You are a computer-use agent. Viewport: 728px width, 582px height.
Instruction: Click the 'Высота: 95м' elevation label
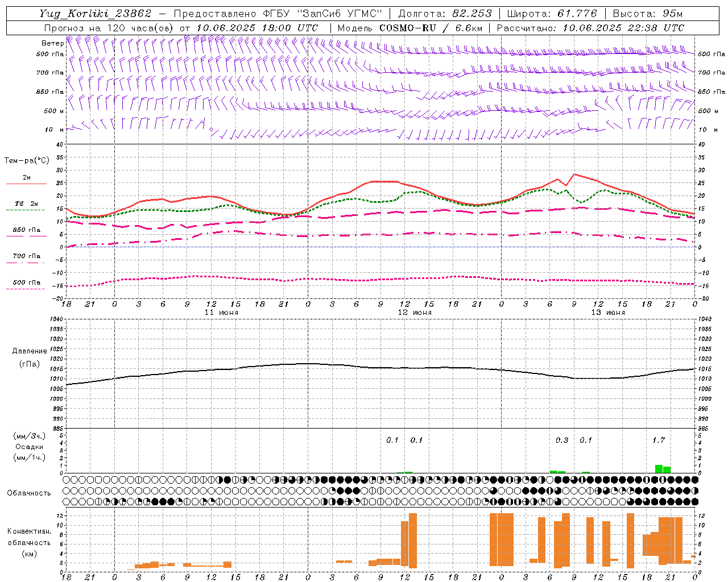[x=647, y=14]
